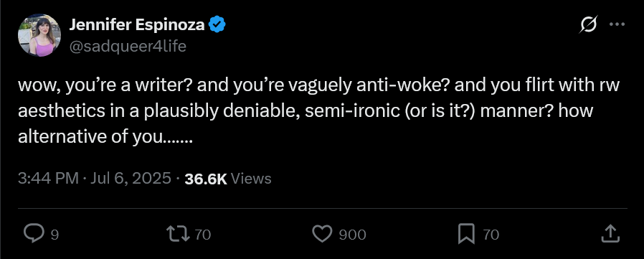Click the repost count of 70

coord(202,235)
